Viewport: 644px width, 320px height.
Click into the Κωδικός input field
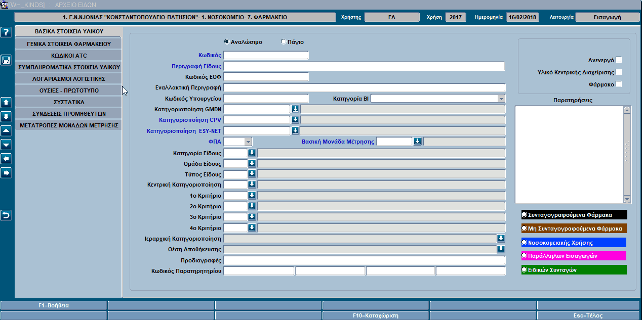(x=266, y=55)
